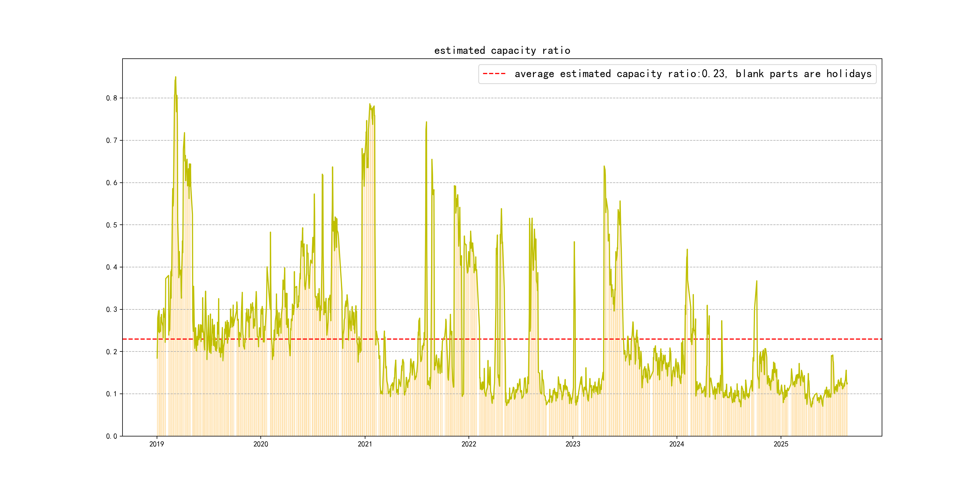Click the mid-2023 spike near 0.64
The width and height of the screenshot is (980, 490).
click(604, 167)
